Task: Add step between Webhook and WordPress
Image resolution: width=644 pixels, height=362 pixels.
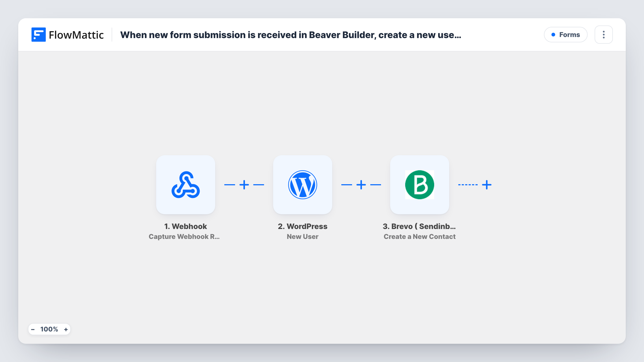Action: click(x=244, y=185)
